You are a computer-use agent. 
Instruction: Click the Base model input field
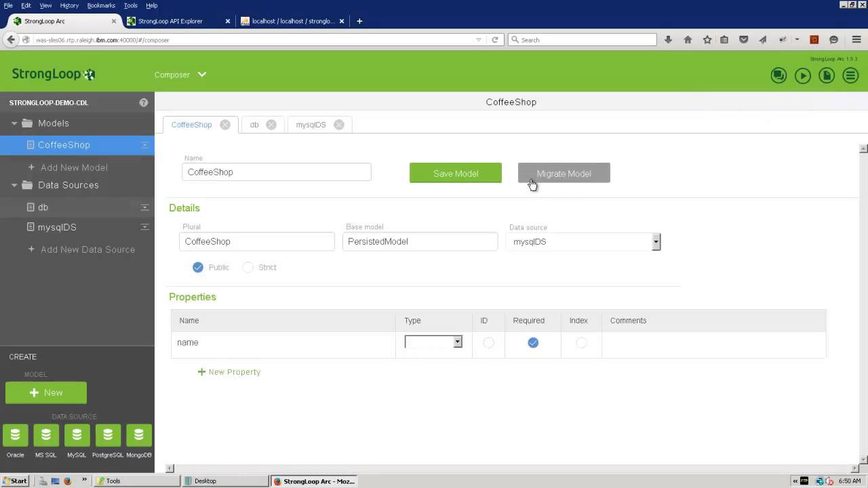[x=420, y=242]
